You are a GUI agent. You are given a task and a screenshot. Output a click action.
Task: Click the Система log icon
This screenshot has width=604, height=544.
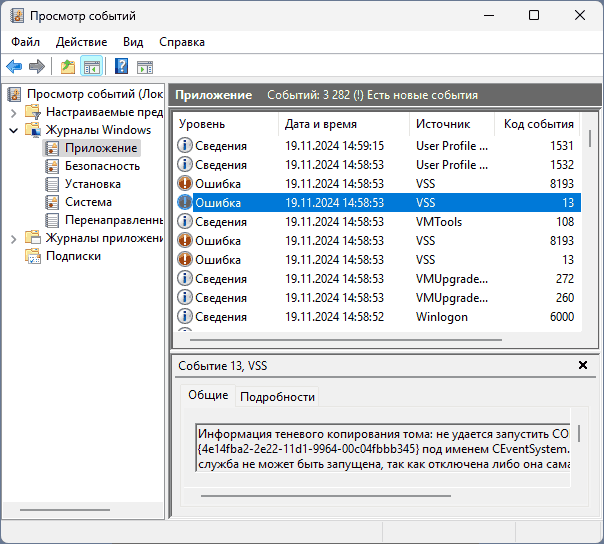click(52, 202)
